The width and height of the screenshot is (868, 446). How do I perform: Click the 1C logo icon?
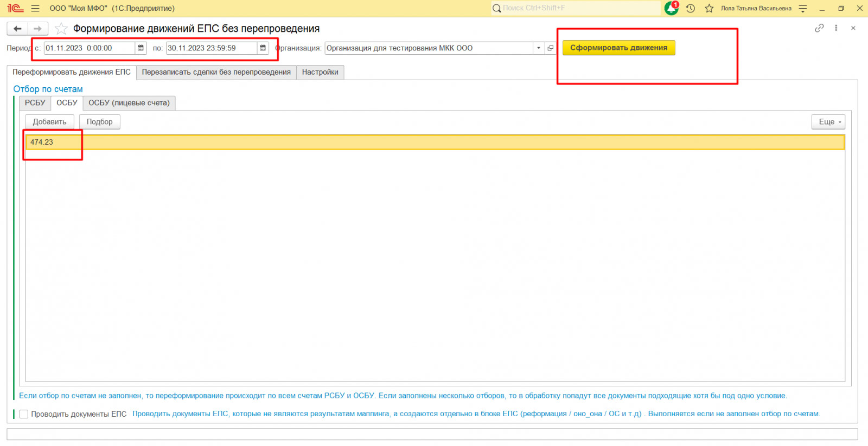tap(15, 8)
